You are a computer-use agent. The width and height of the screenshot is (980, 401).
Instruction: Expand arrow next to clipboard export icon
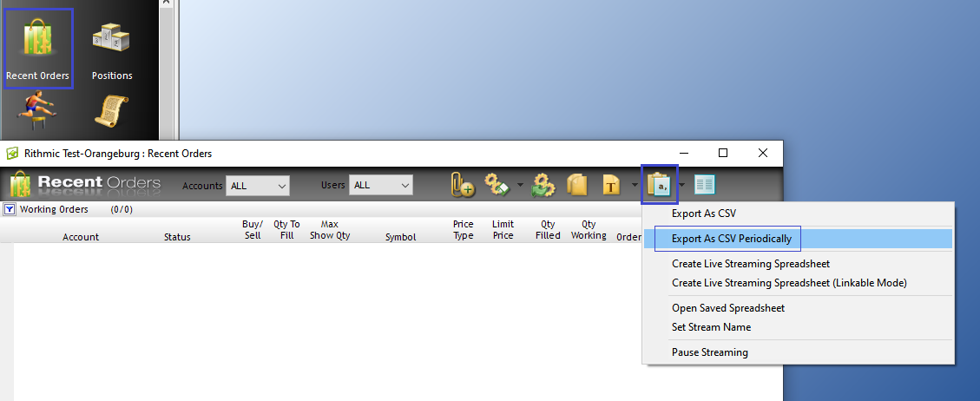click(x=682, y=185)
